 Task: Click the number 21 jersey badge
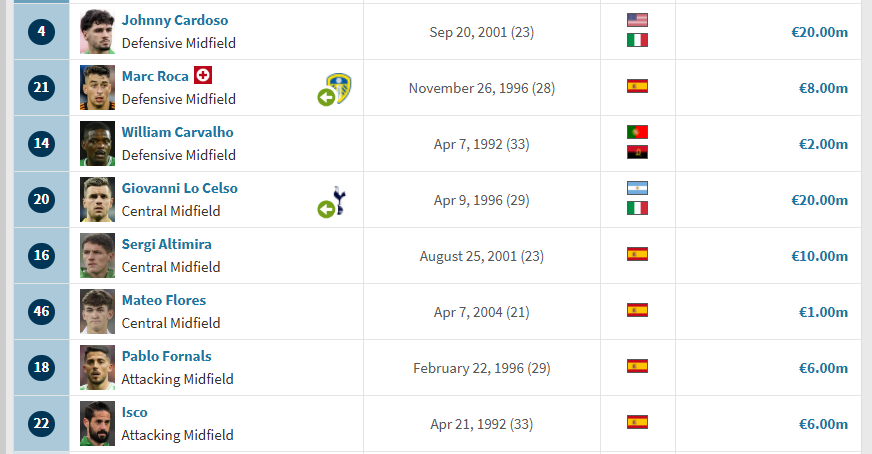coord(42,87)
